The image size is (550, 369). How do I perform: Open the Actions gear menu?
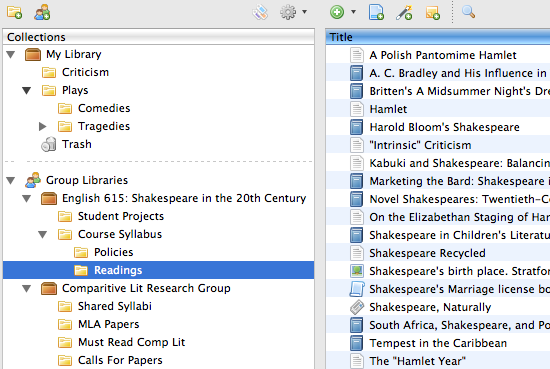tap(293, 12)
